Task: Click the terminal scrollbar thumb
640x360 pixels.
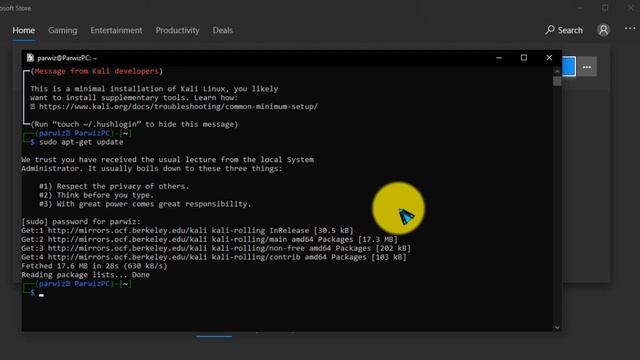Action: (557, 81)
